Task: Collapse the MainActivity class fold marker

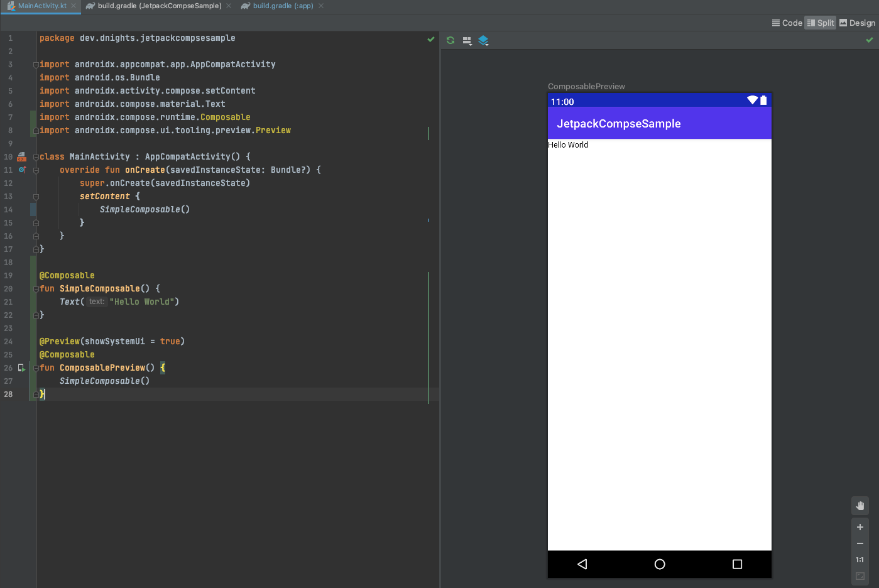Action: click(36, 157)
